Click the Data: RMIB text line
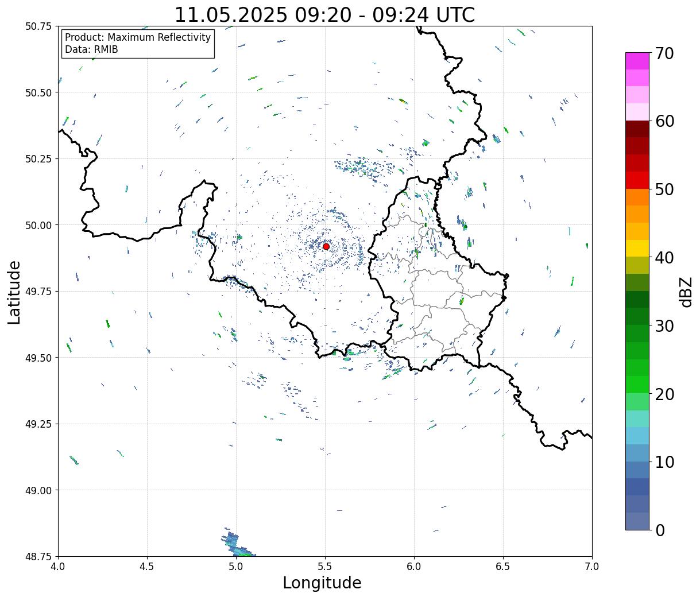700x597 pixels. click(91, 50)
